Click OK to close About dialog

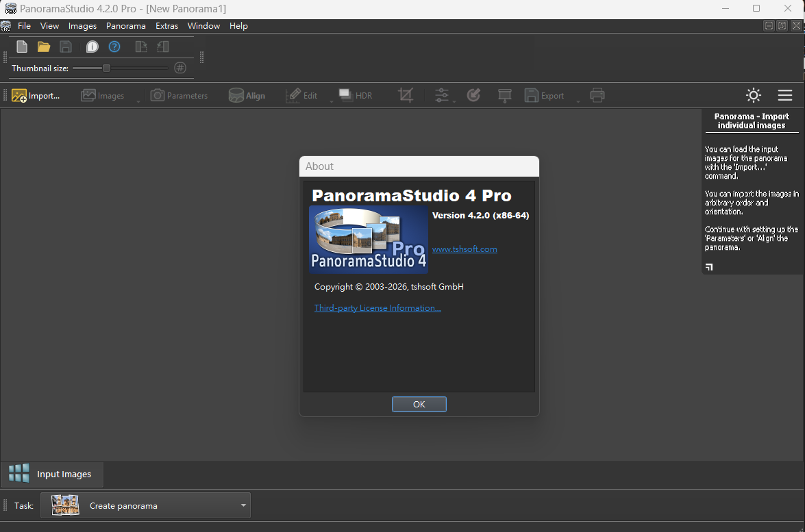click(419, 404)
